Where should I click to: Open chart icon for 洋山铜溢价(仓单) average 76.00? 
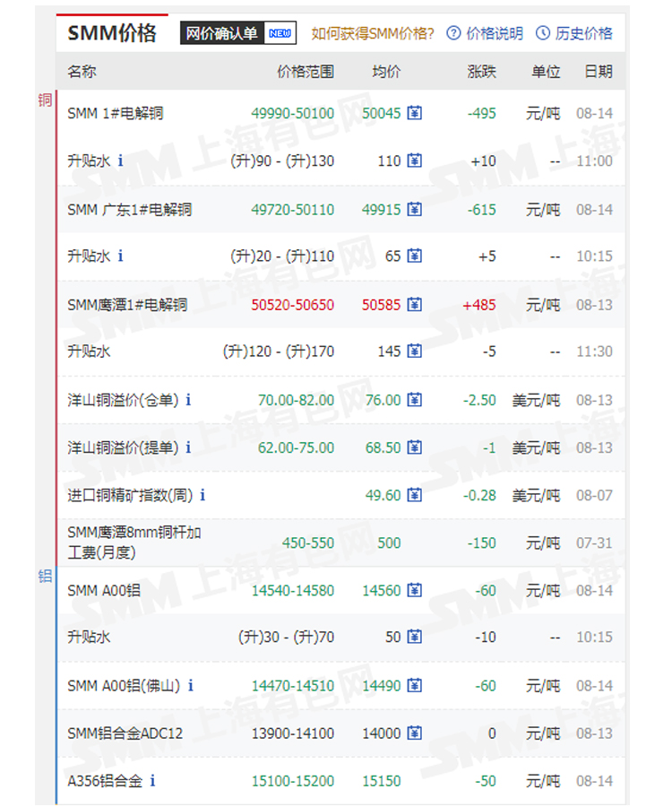(x=414, y=400)
